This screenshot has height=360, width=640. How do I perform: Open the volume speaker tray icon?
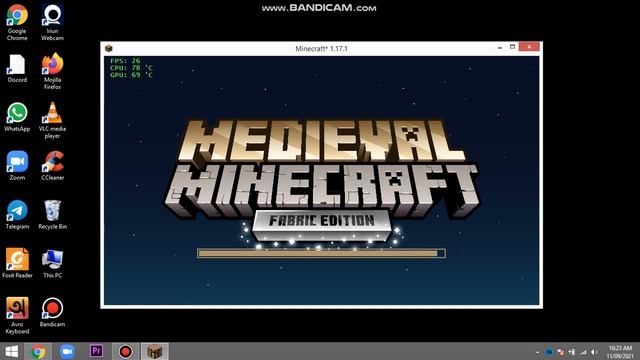pyautogui.click(x=594, y=352)
